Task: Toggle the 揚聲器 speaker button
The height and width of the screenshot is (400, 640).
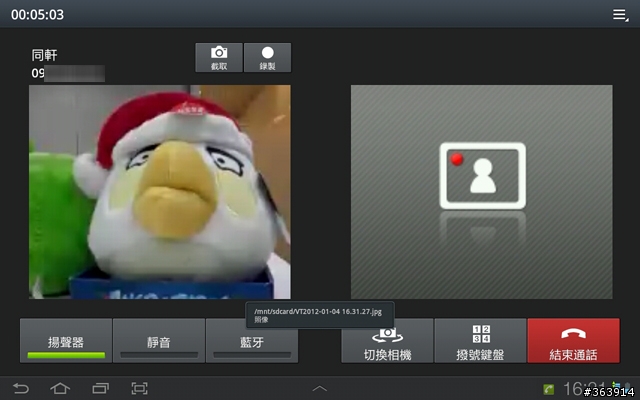Action: [66, 341]
